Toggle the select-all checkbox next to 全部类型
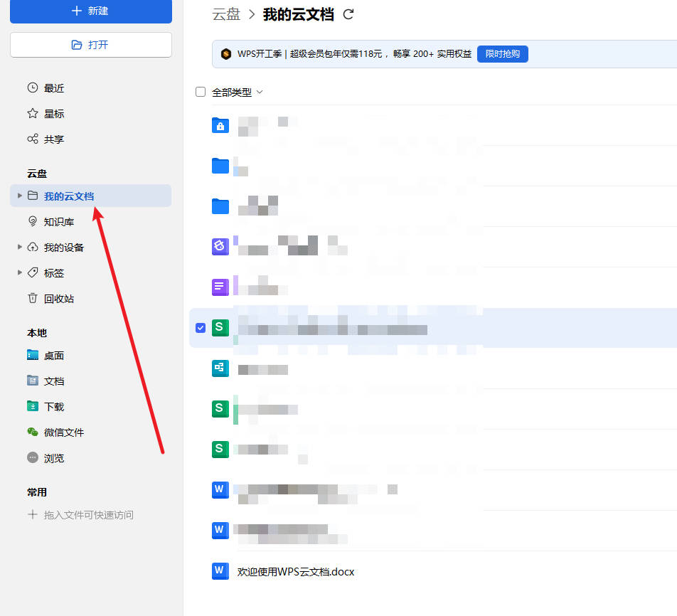Image resolution: width=677 pixels, height=616 pixels. pos(201,92)
